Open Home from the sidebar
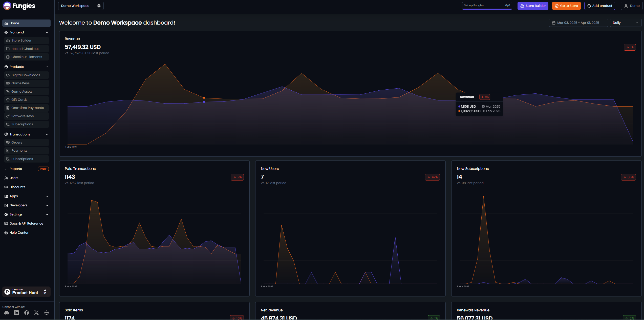Image resolution: width=644 pixels, height=320 pixels. 27,23
